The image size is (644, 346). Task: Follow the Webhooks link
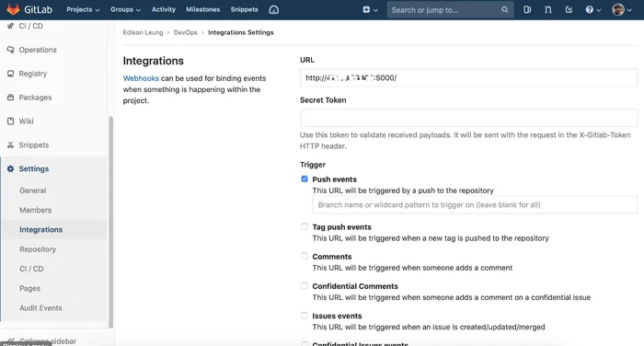(x=141, y=78)
